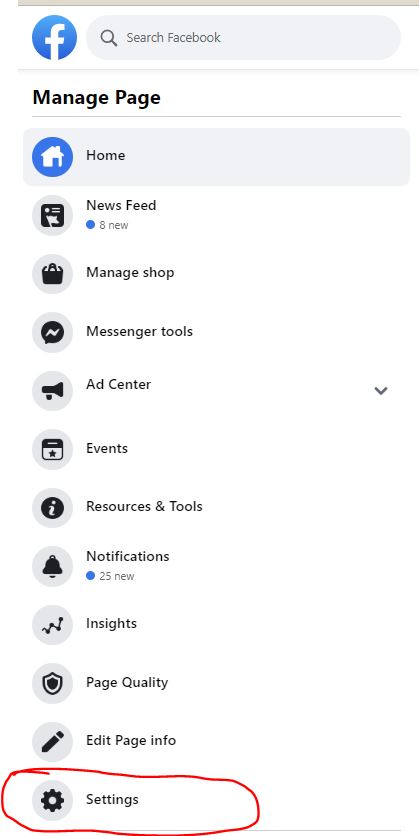Image resolution: width=419 pixels, height=836 pixels.
Task: Select the Home menu label
Action: pyautogui.click(x=106, y=156)
